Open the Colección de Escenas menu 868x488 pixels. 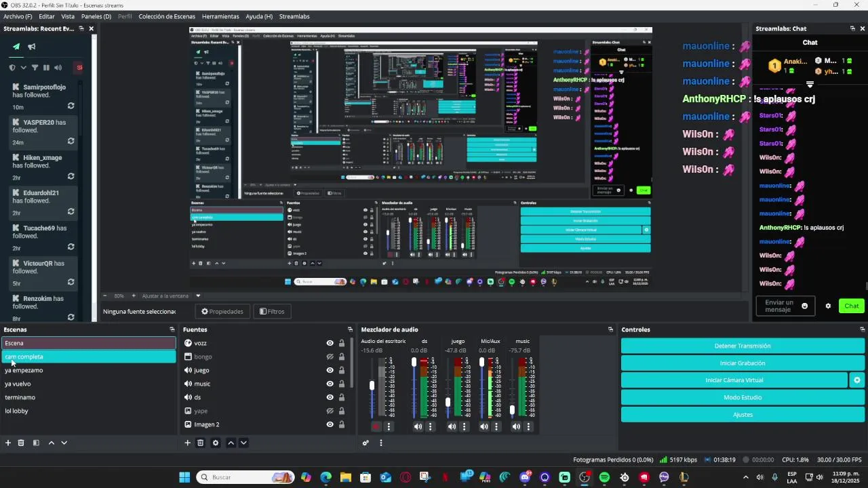(167, 16)
